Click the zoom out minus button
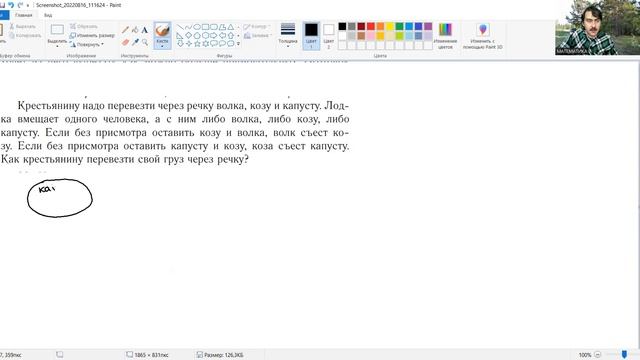This screenshot has height=360, width=640. (x=598, y=355)
